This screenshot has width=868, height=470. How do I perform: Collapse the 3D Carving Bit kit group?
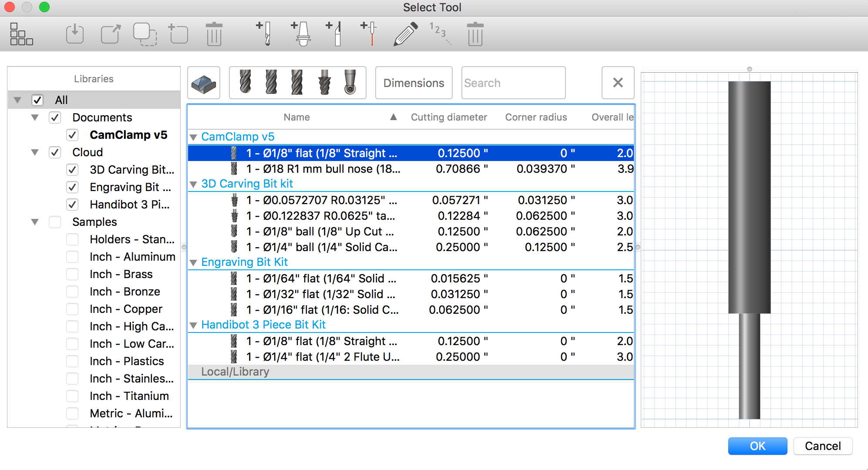click(194, 184)
